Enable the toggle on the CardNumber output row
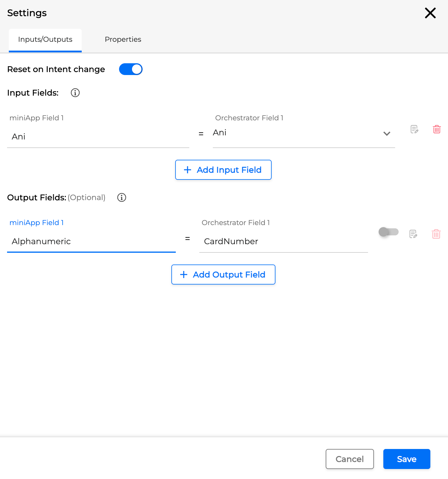Viewport: 448px width, 479px height. pyautogui.click(x=388, y=232)
